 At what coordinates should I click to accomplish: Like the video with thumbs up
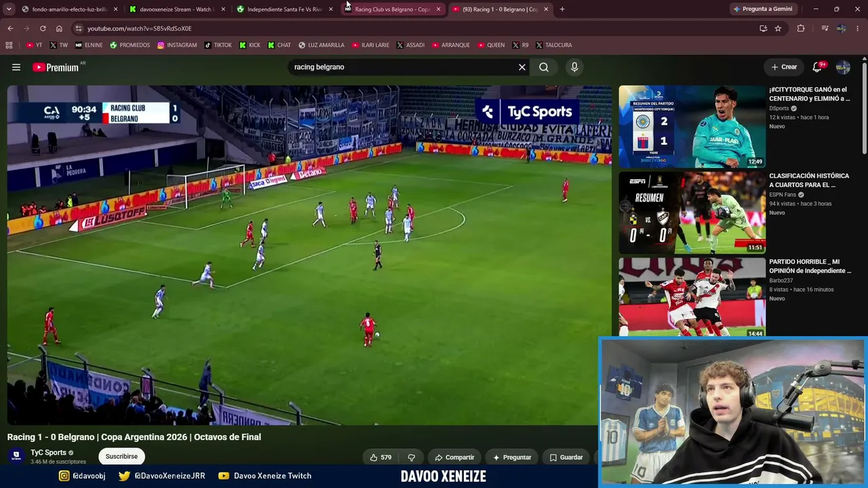coord(380,457)
